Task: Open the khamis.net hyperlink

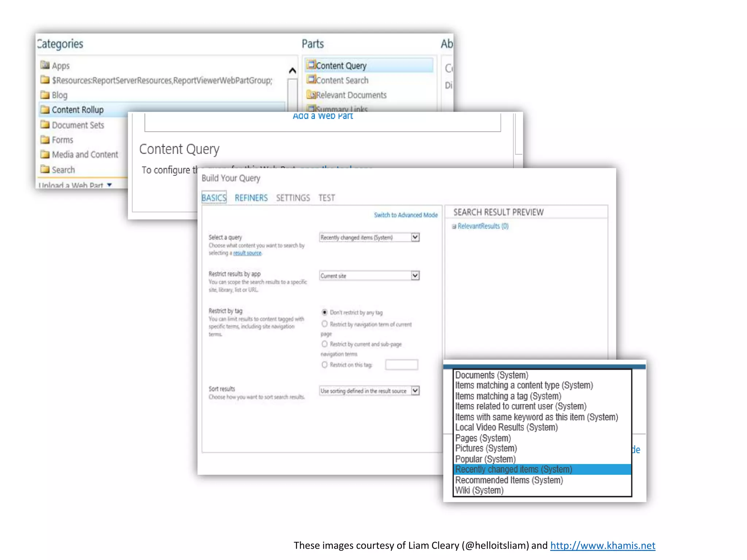Action: click(x=603, y=545)
